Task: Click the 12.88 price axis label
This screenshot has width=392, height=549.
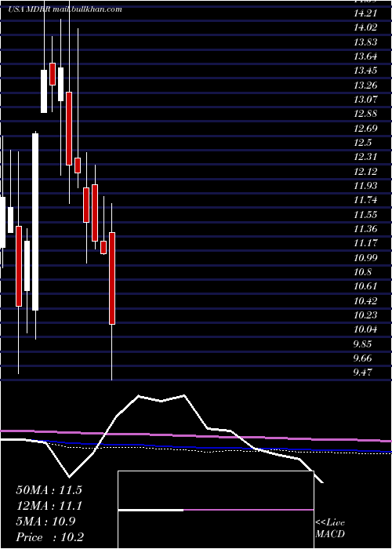Action: 365,114
